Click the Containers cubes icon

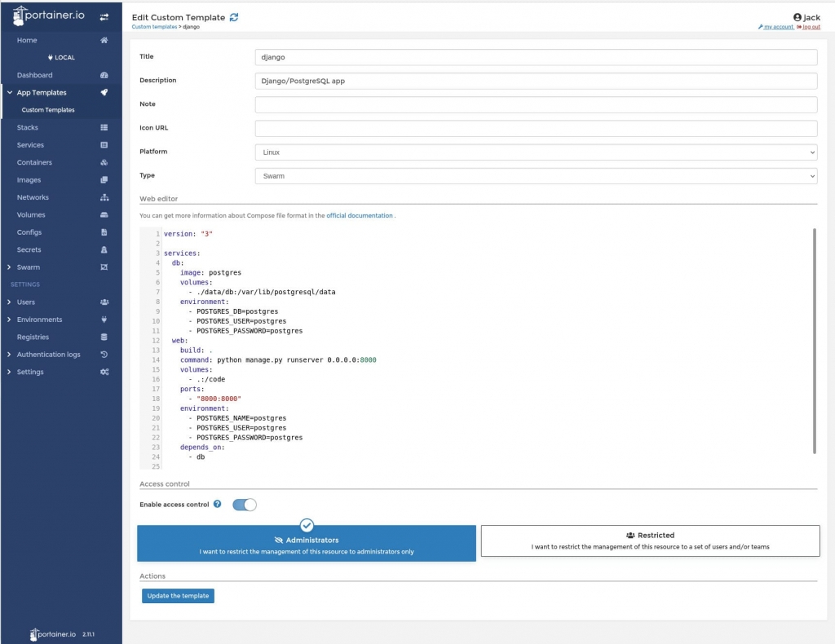coord(104,162)
